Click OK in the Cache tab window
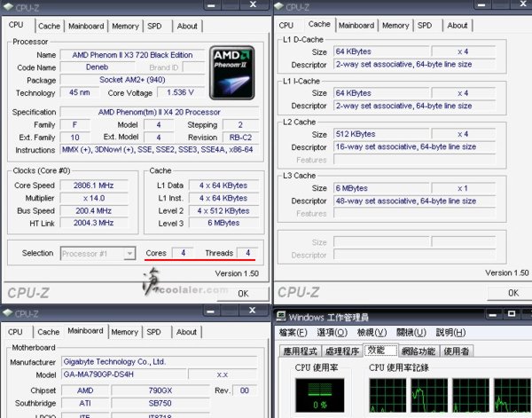The height and width of the screenshot is (418, 532). (510, 293)
